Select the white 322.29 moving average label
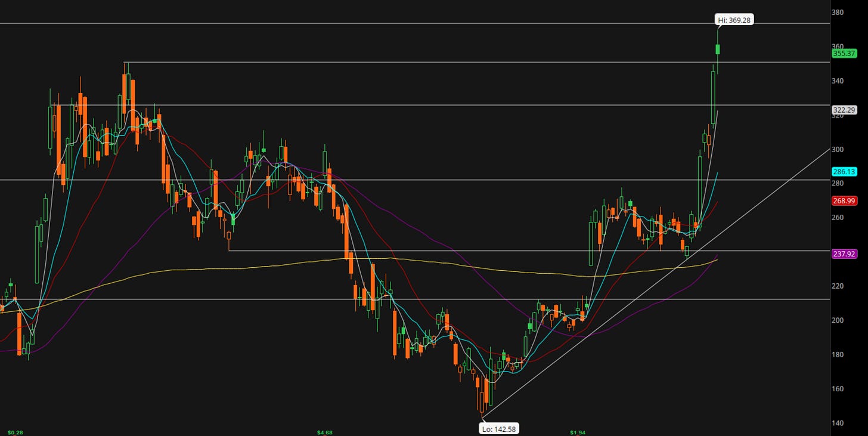This screenshot has width=868, height=436. point(844,110)
